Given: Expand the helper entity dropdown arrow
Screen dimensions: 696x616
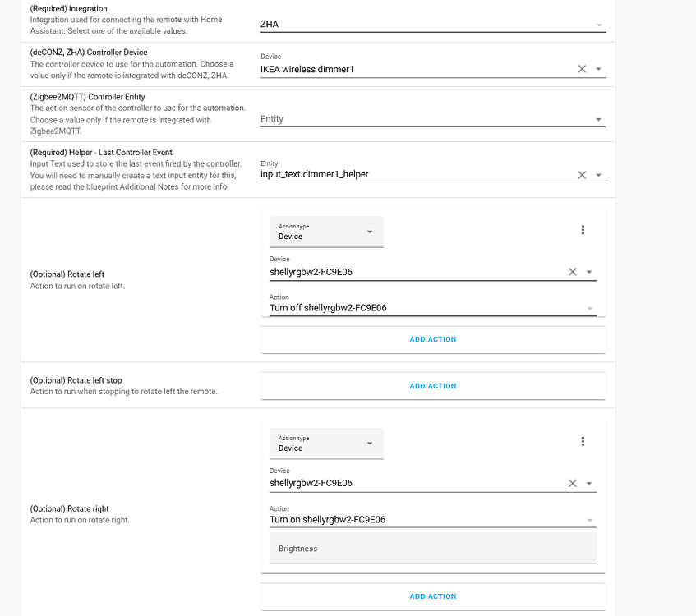Looking at the screenshot, I should click(x=598, y=175).
